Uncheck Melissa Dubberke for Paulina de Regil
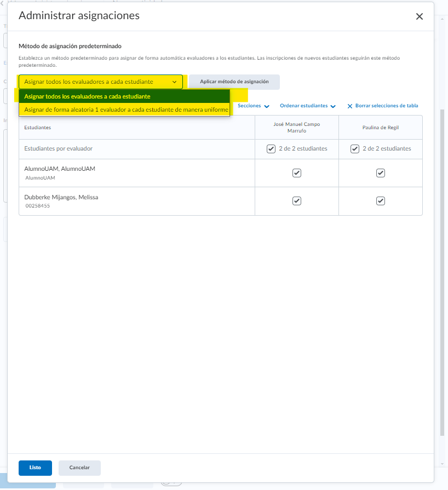 pos(381,201)
